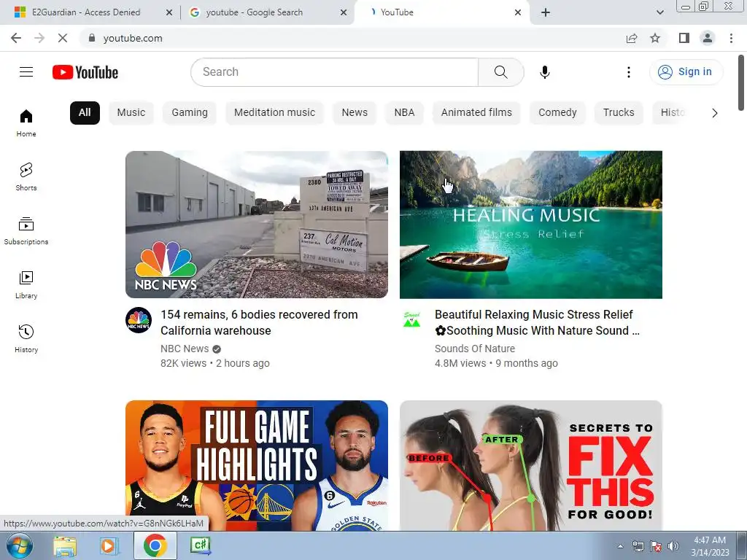This screenshot has width=747, height=560.
Task: Click the lock icon in address bar
Action: (92, 38)
